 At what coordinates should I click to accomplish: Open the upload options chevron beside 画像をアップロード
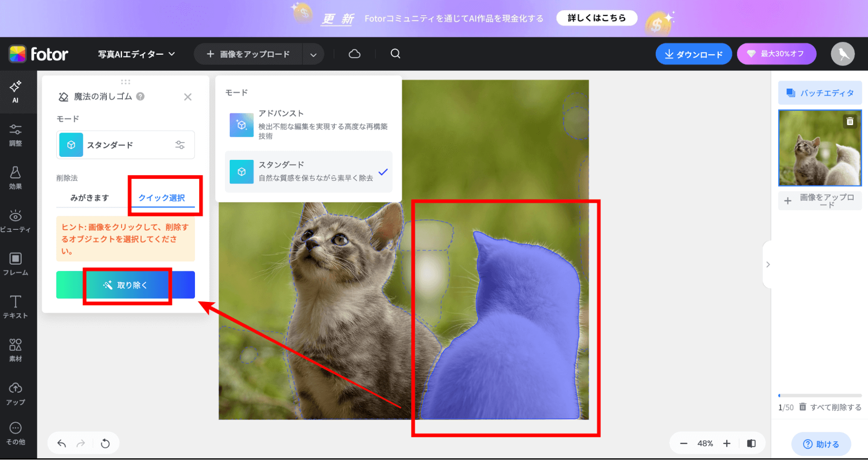tap(313, 53)
